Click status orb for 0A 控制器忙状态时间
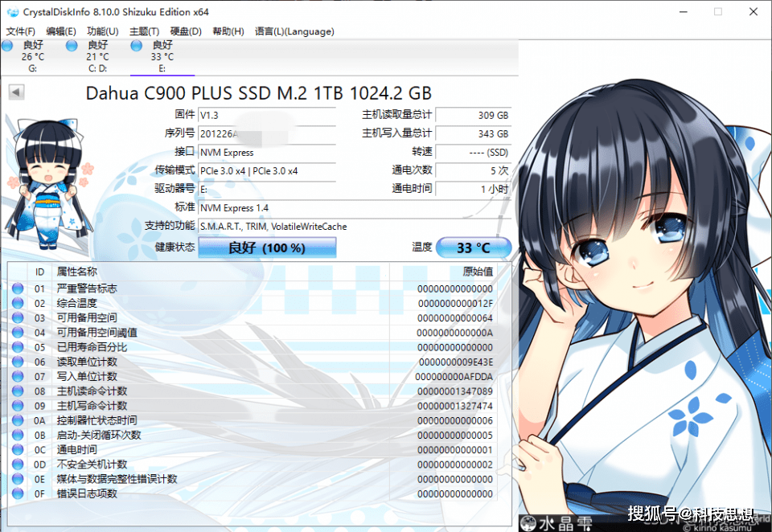This screenshot has width=772, height=532. [18, 420]
